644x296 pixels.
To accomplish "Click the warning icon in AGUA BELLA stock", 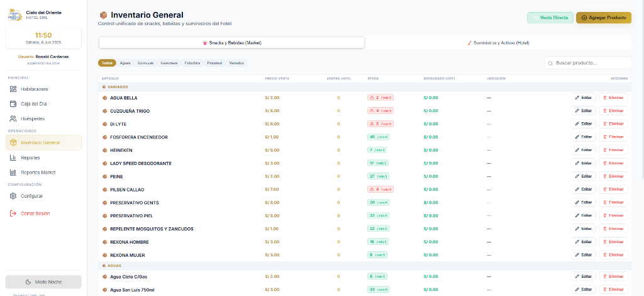I will (372, 98).
